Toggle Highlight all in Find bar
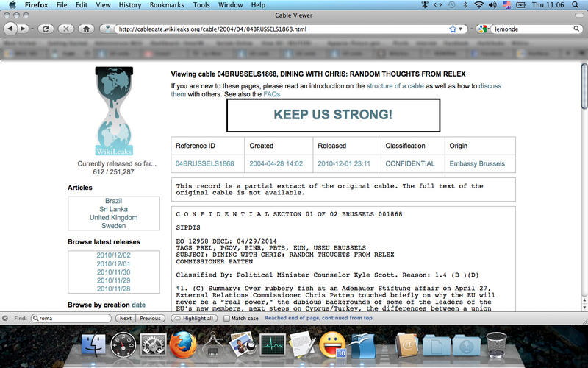Viewport: 588px width, 368px height. (x=194, y=318)
